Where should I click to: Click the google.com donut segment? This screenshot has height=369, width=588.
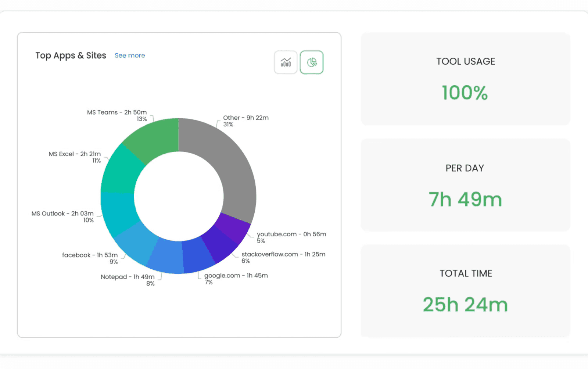point(197,255)
